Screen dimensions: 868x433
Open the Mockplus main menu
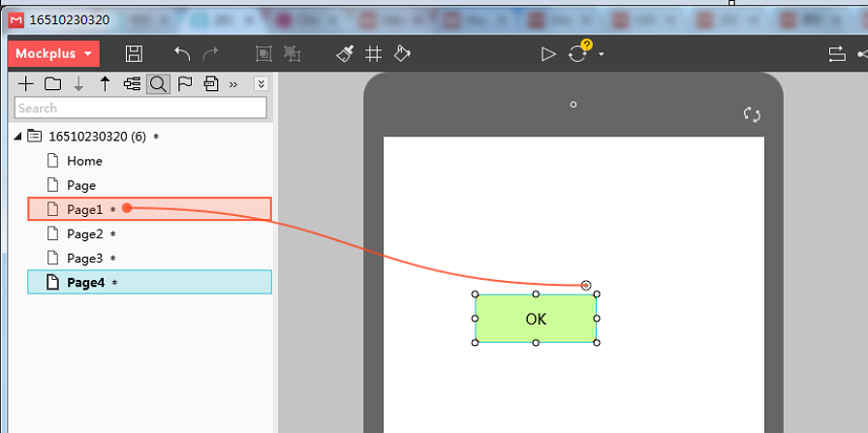(53, 53)
